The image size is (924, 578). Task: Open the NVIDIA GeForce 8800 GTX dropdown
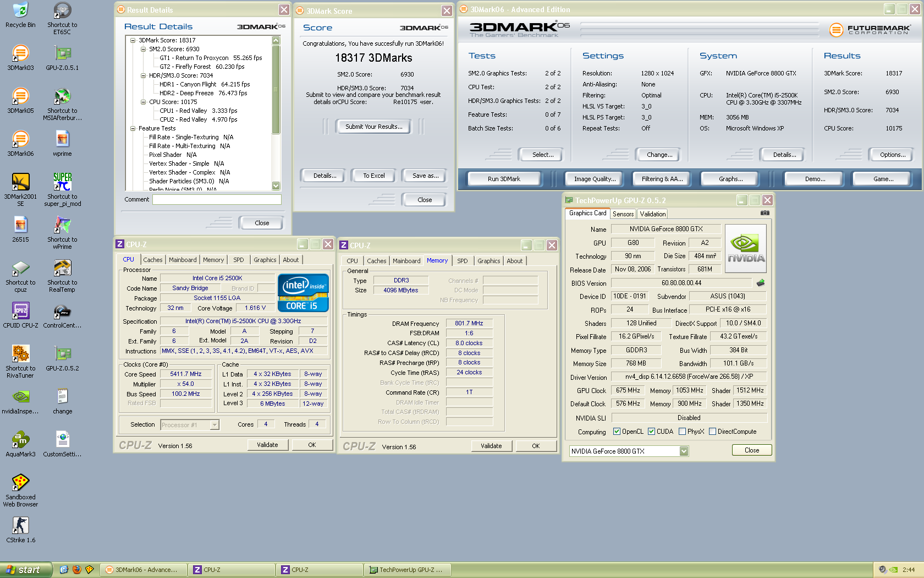pos(684,451)
